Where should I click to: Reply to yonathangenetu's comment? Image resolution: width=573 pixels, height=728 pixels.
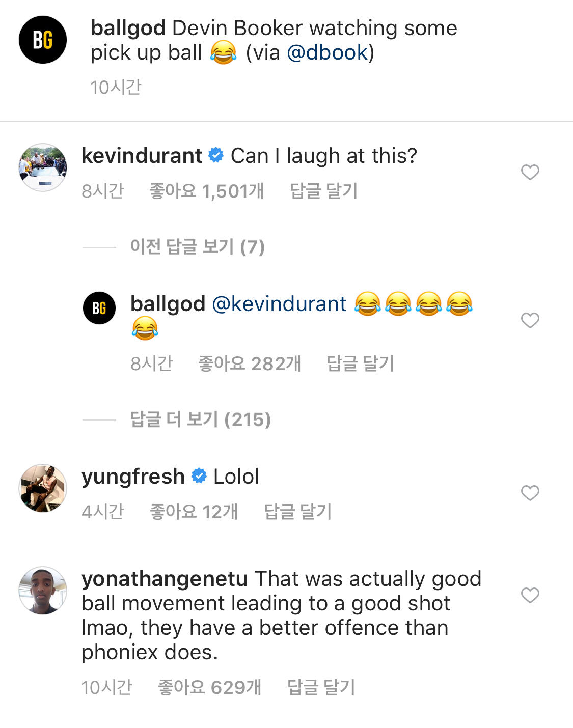321,687
